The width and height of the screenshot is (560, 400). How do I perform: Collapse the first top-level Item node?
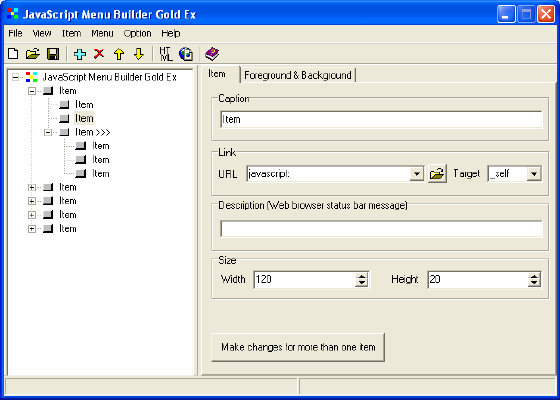click(32, 91)
